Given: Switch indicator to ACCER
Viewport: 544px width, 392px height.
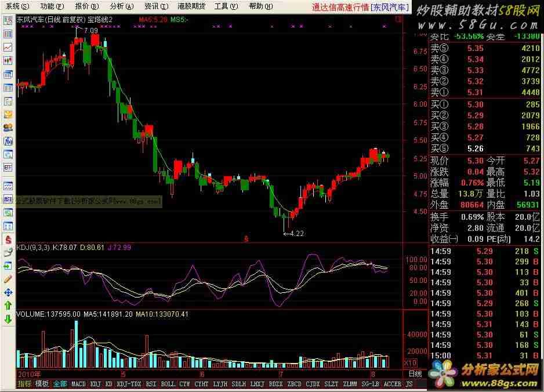Looking at the screenshot, I should coord(393,384).
